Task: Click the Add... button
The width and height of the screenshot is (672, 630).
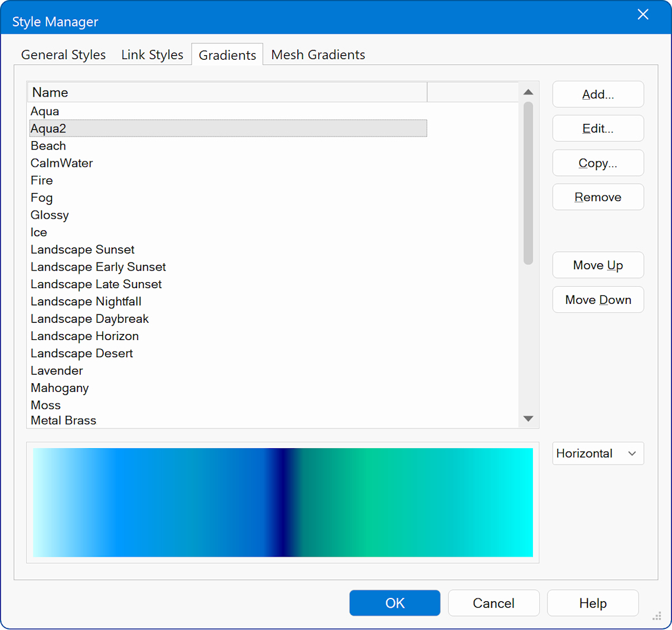Action: coord(598,94)
